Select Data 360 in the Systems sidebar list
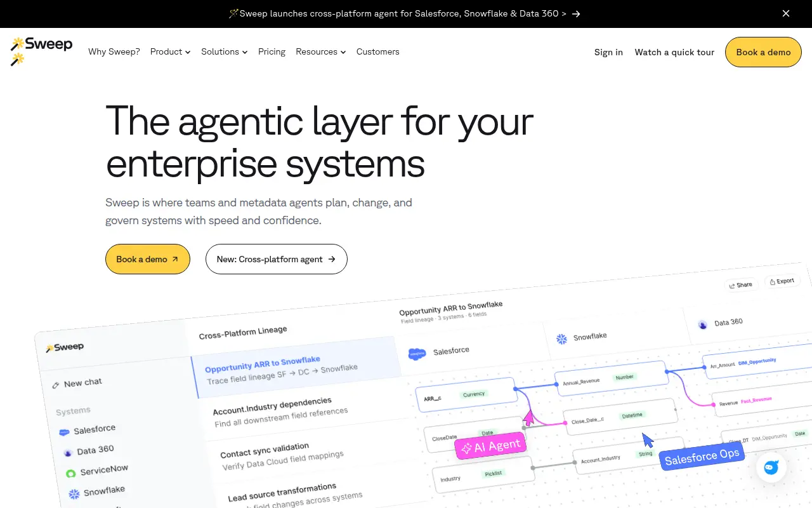The image size is (812, 508). 89,451
